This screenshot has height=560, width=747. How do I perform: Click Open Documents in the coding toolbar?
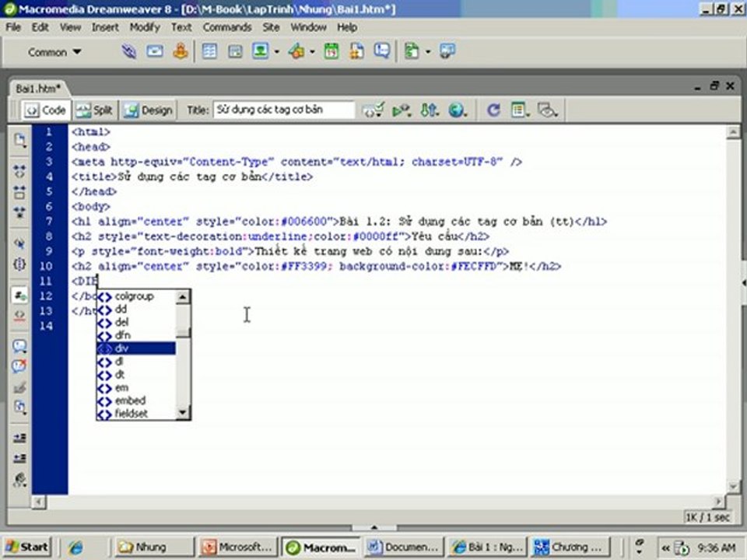pyautogui.click(x=19, y=140)
